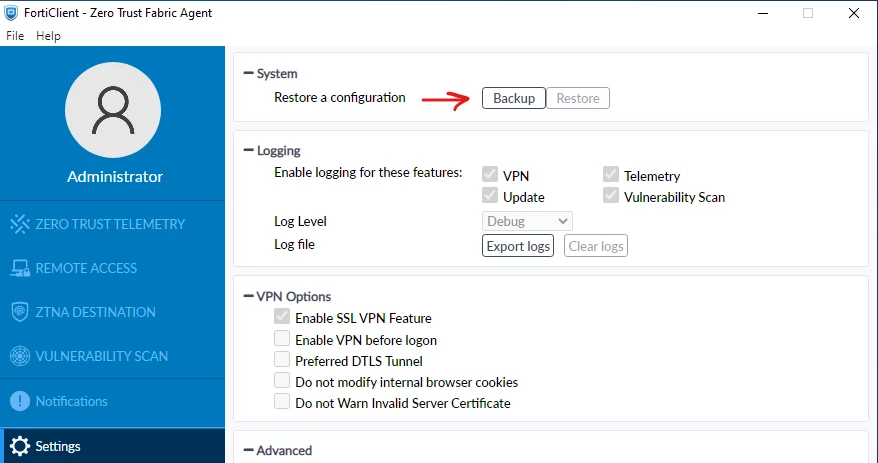Click the Zero Trust Telemetry sidebar icon
878x463 pixels.
(x=20, y=224)
